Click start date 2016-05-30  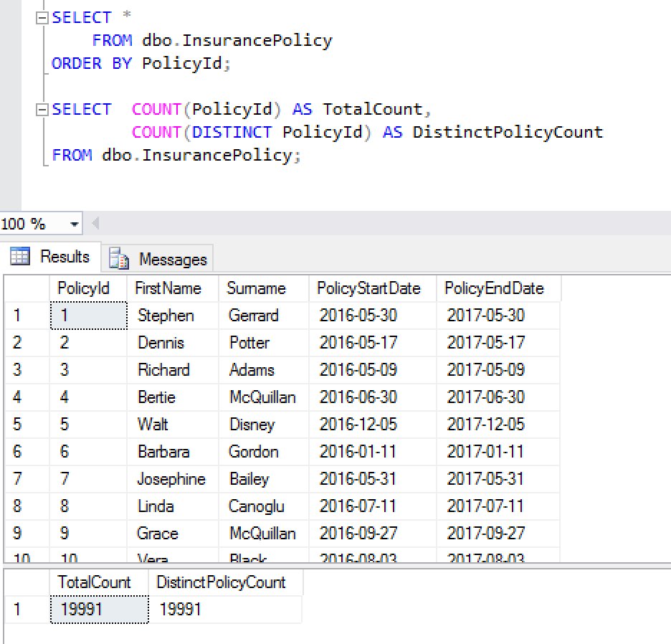pos(372,316)
